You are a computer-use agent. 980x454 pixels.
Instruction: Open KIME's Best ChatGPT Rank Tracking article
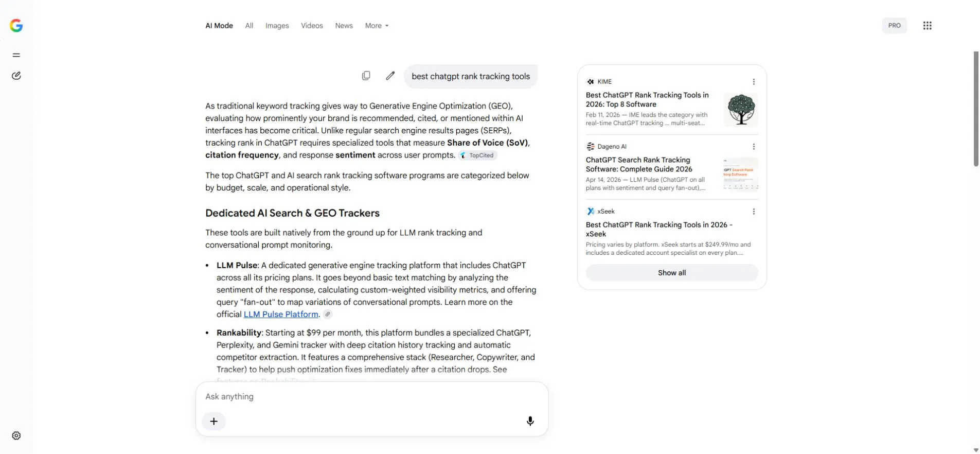[647, 100]
